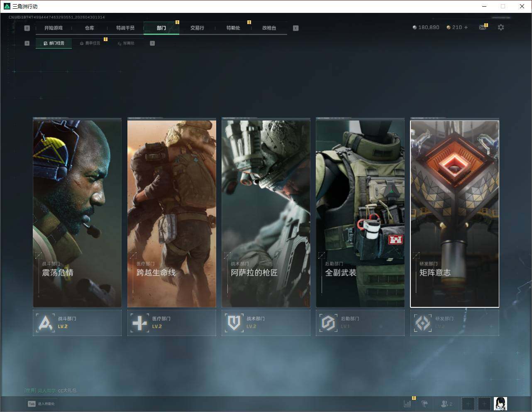Click the corner marker on 阿萨拉的枪匠 card

coord(227,255)
